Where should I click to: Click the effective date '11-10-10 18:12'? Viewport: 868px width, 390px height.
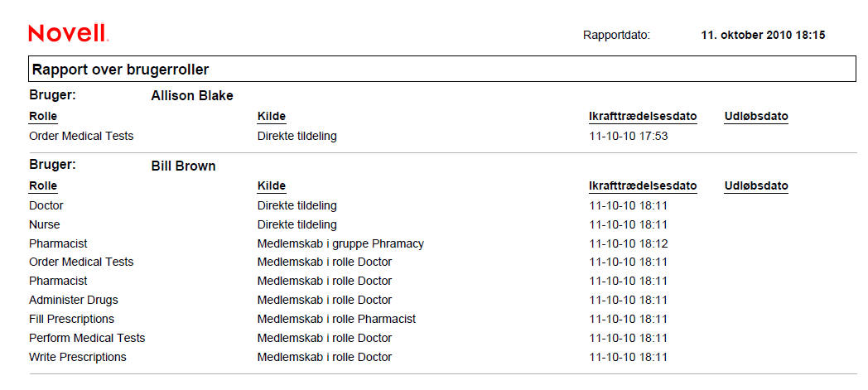(628, 243)
